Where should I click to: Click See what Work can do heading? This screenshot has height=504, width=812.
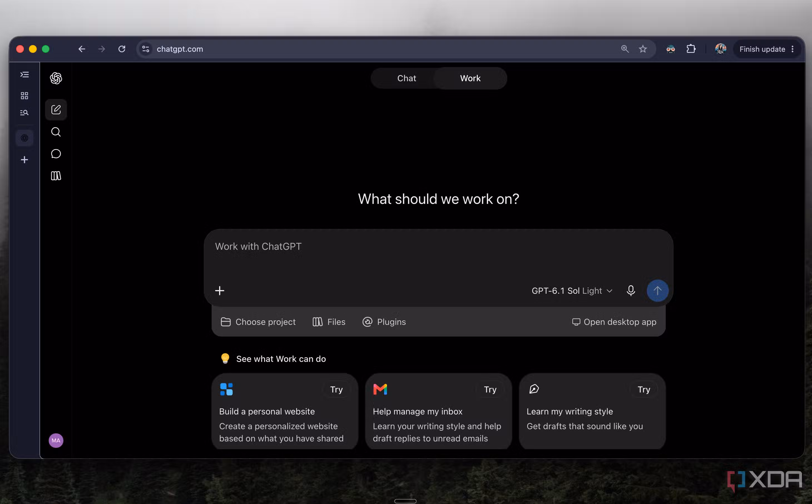point(281,359)
